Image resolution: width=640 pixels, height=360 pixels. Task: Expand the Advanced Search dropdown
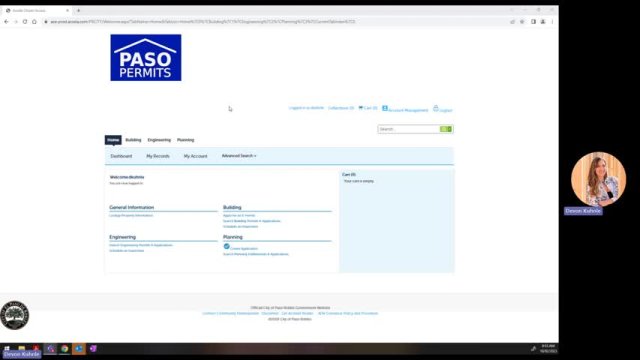(x=239, y=156)
